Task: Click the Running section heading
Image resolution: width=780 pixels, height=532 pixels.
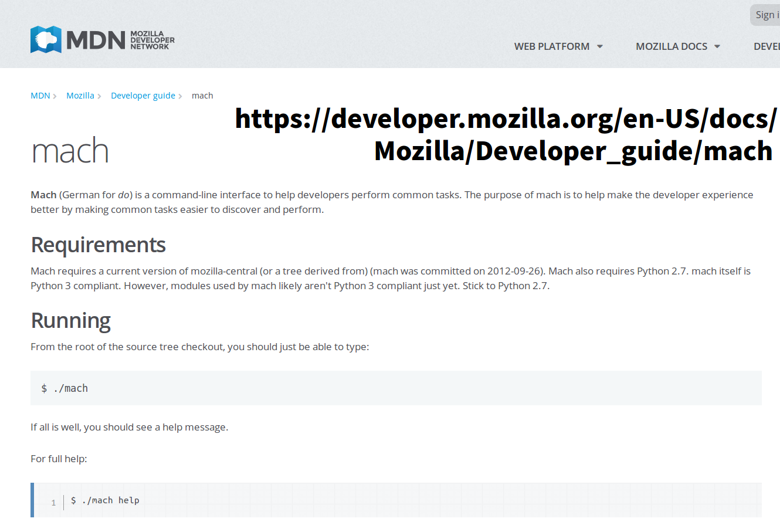Action: coord(70,321)
